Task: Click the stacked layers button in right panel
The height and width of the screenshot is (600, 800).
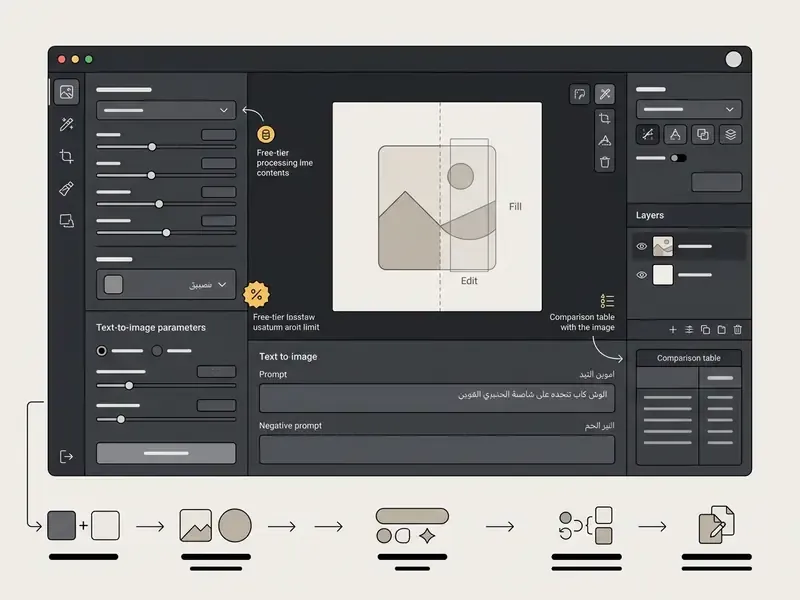Action: [x=731, y=134]
